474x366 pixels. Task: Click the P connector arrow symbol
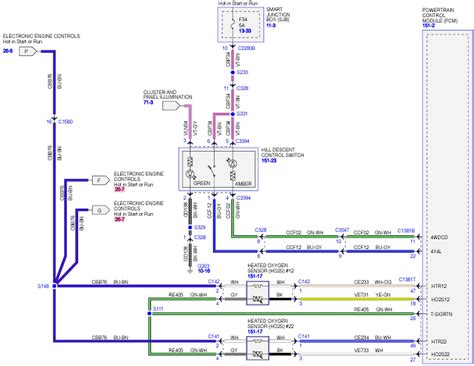(x=28, y=51)
